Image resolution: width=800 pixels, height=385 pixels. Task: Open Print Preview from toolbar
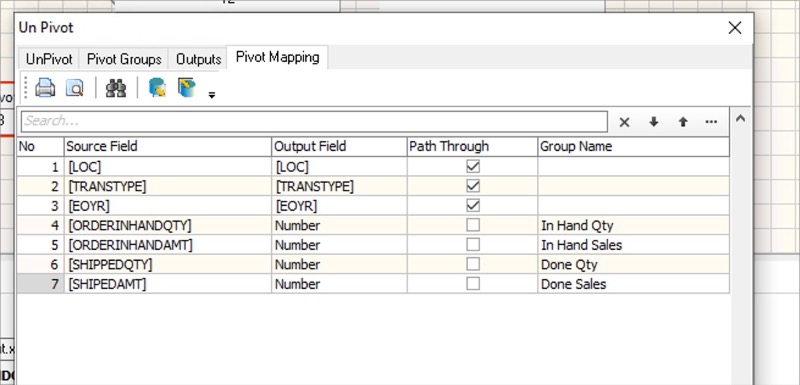pos(74,88)
